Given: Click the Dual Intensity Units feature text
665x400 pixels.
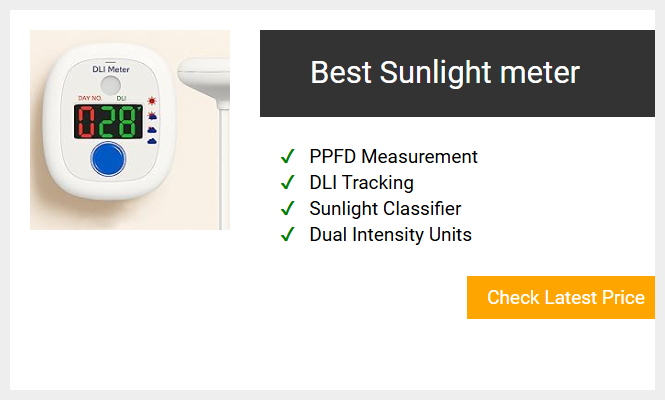Looking at the screenshot, I should [391, 235].
